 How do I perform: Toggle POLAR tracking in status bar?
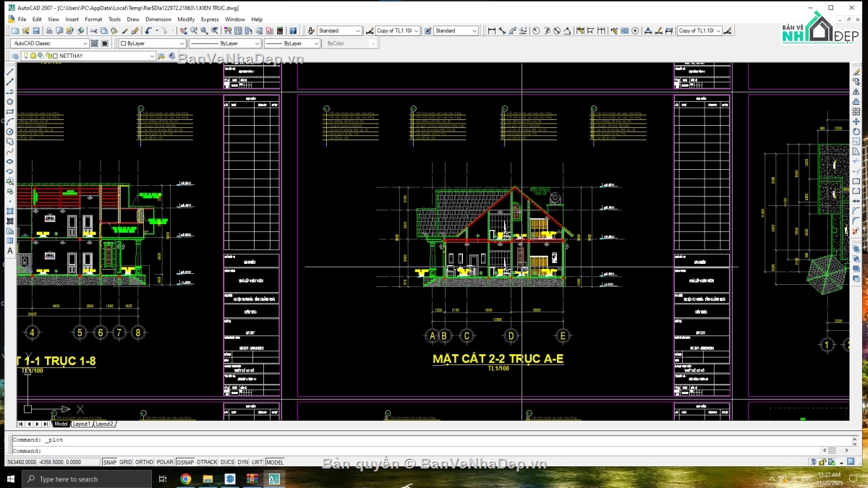click(165, 462)
